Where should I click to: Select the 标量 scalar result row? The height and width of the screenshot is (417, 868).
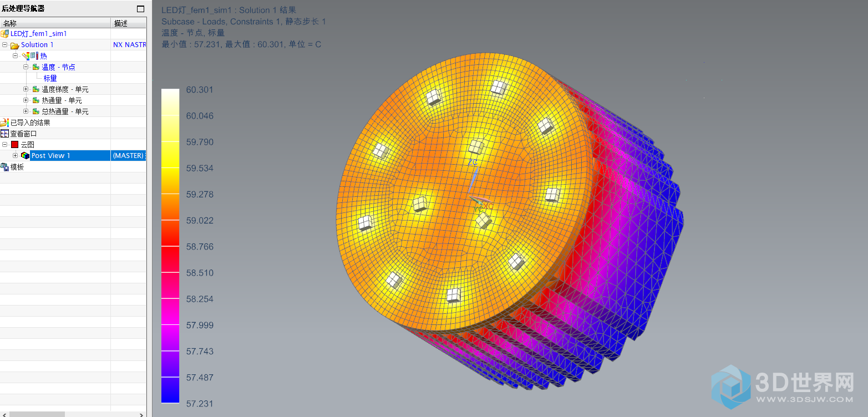coord(50,78)
